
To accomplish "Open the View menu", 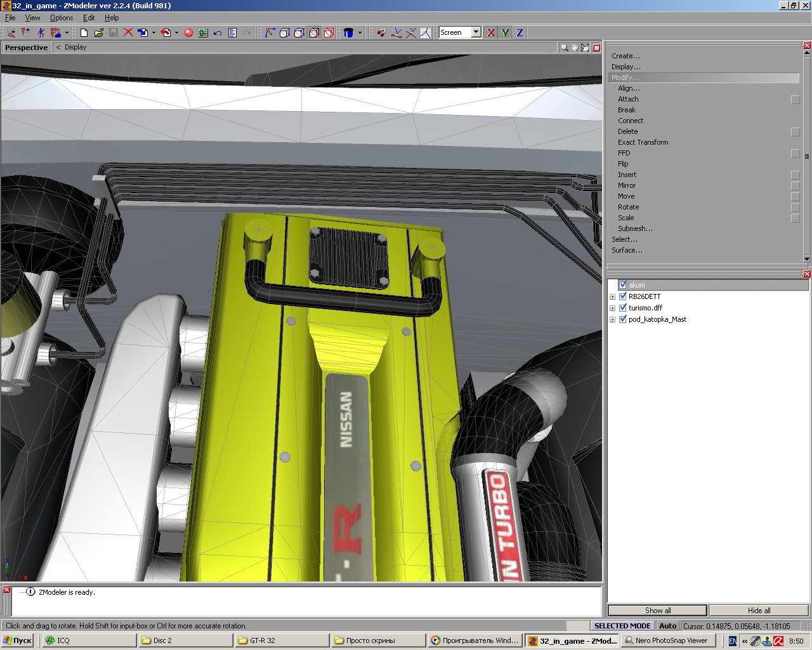I will coord(32,18).
